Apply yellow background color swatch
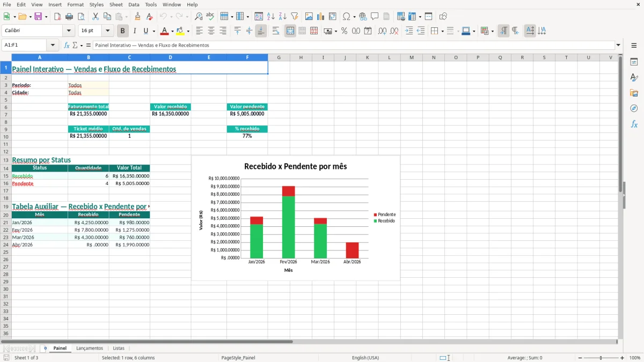 pyautogui.click(x=180, y=31)
